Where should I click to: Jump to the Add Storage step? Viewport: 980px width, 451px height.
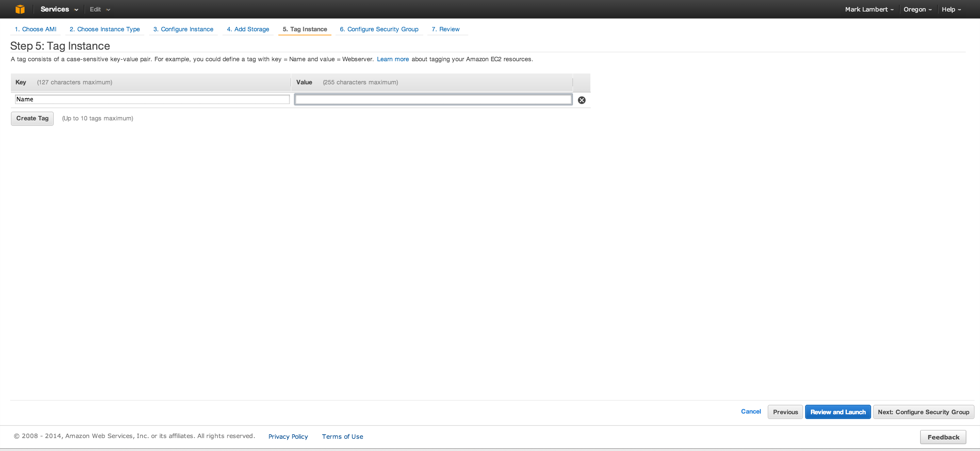(248, 29)
